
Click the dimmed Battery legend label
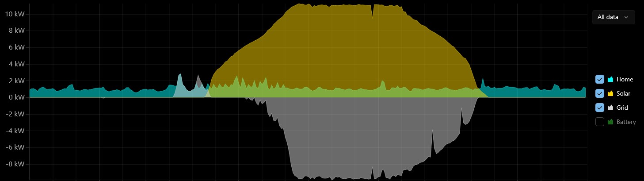pyautogui.click(x=626, y=122)
